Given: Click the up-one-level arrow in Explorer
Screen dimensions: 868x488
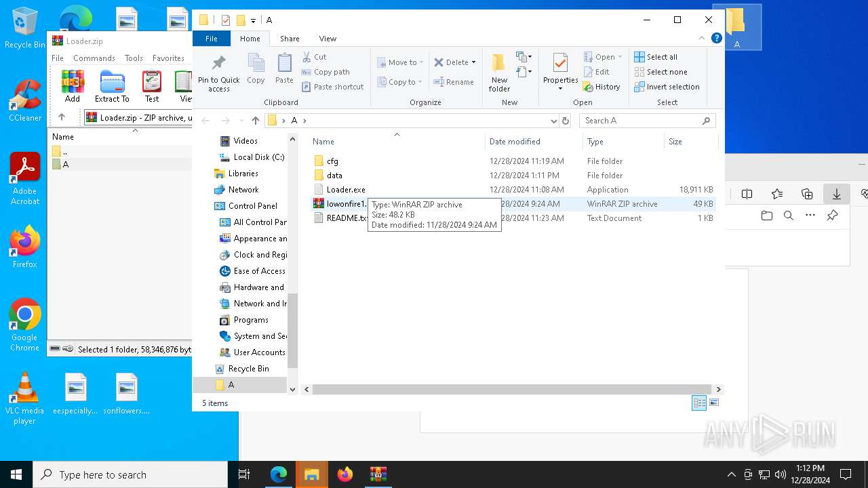Looking at the screenshot, I should click(x=255, y=121).
